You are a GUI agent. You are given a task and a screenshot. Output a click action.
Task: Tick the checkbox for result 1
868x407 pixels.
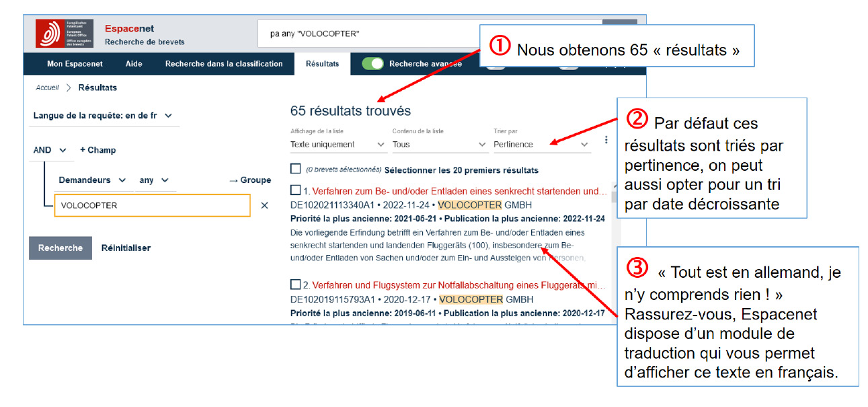296,191
